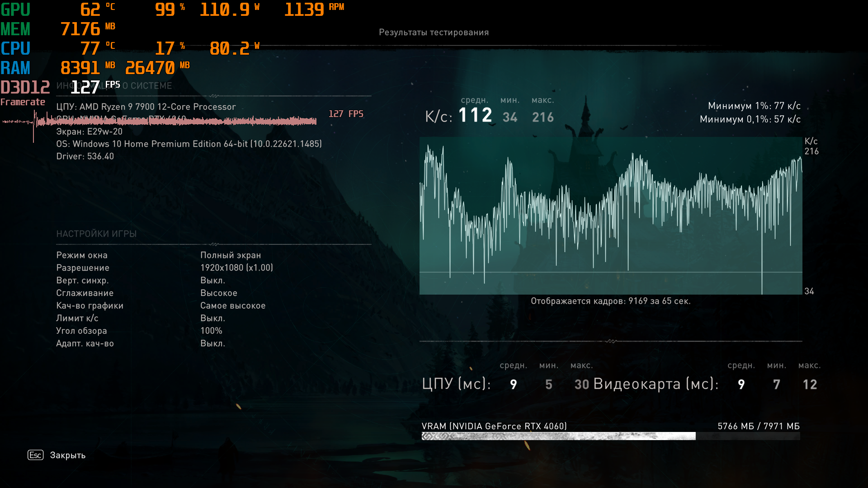The image size is (868, 488).
Task: Click the average FPS value 112
Action: point(475,115)
